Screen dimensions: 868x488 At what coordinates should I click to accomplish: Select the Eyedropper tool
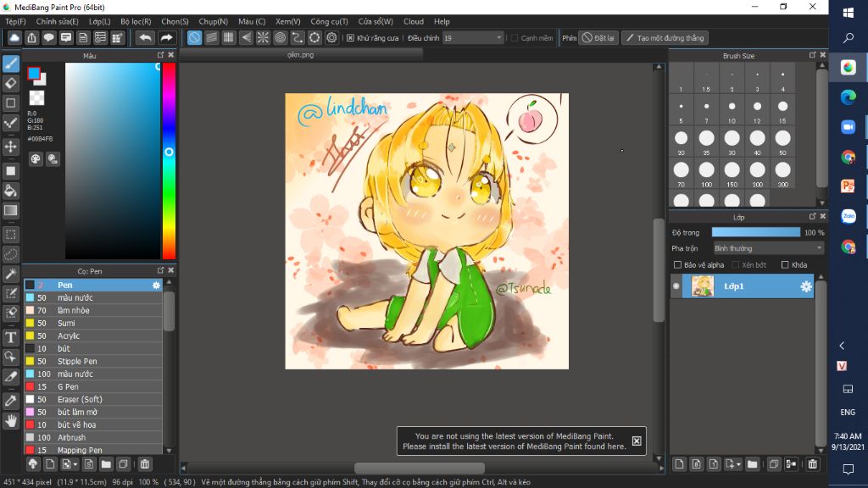(10, 401)
